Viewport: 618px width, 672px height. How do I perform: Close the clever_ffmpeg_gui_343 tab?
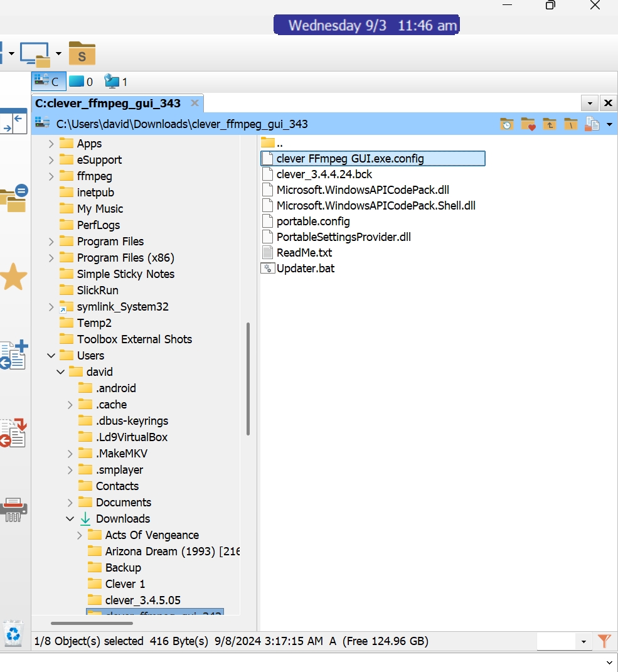[194, 104]
